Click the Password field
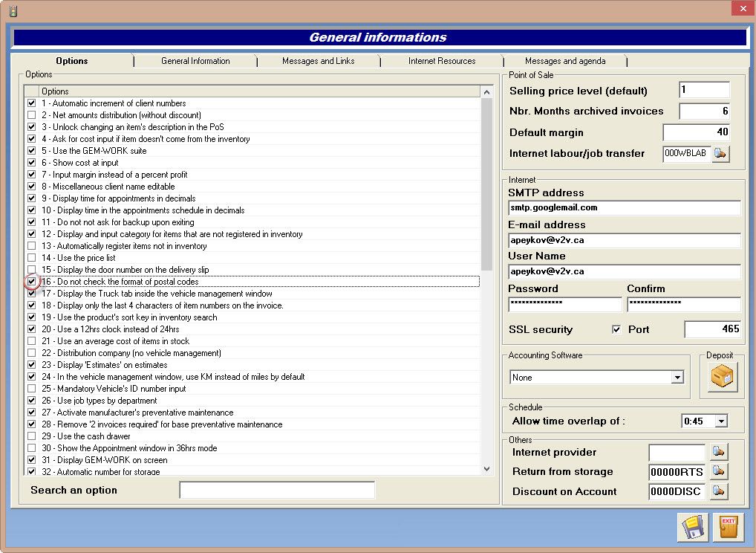Image resolution: width=756 pixels, height=553 pixels. point(565,305)
